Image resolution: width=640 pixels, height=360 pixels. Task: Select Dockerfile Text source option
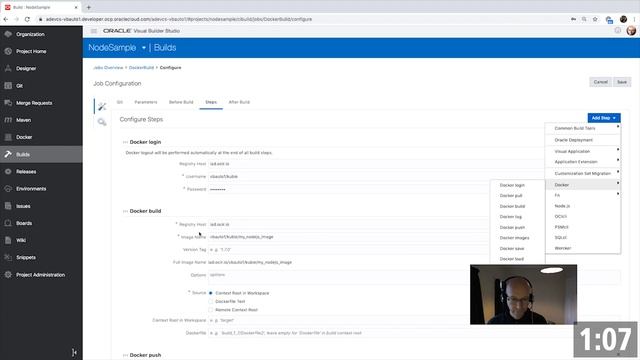pos(211,302)
